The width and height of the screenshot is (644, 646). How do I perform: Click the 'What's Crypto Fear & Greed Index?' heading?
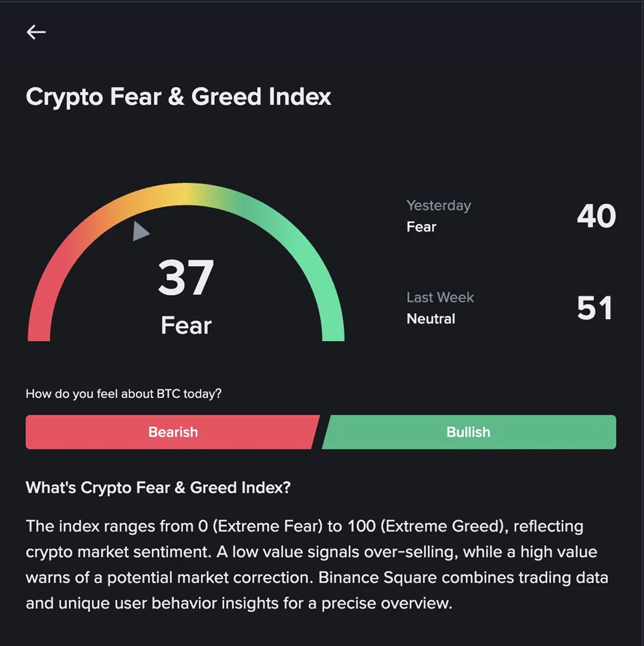[158, 488]
